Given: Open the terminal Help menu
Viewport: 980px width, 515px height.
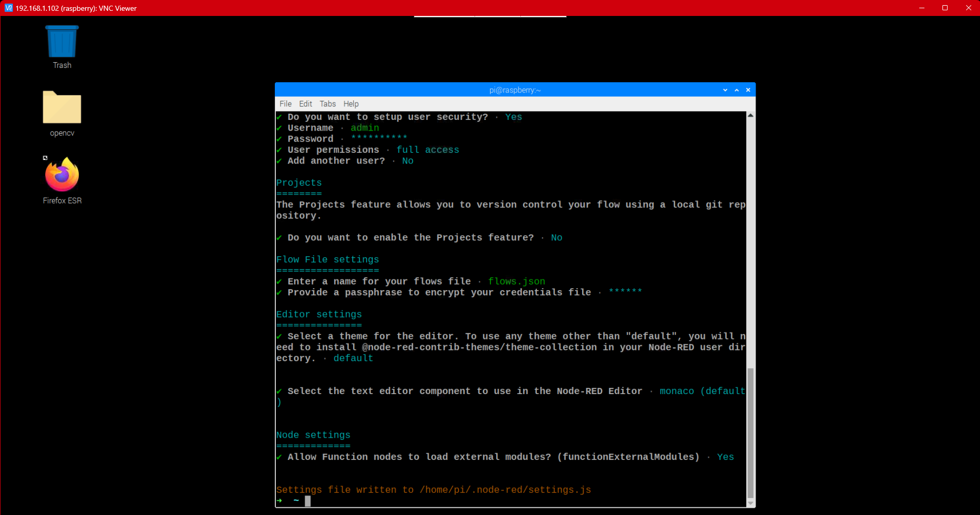Looking at the screenshot, I should pyautogui.click(x=351, y=104).
